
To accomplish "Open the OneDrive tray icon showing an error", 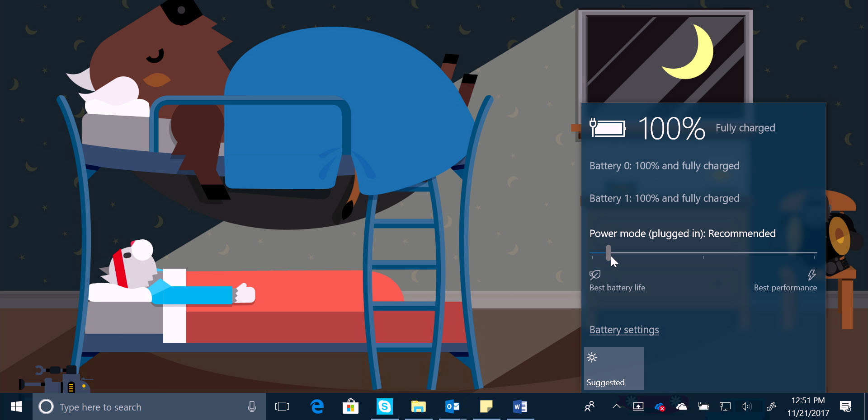I will click(660, 407).
